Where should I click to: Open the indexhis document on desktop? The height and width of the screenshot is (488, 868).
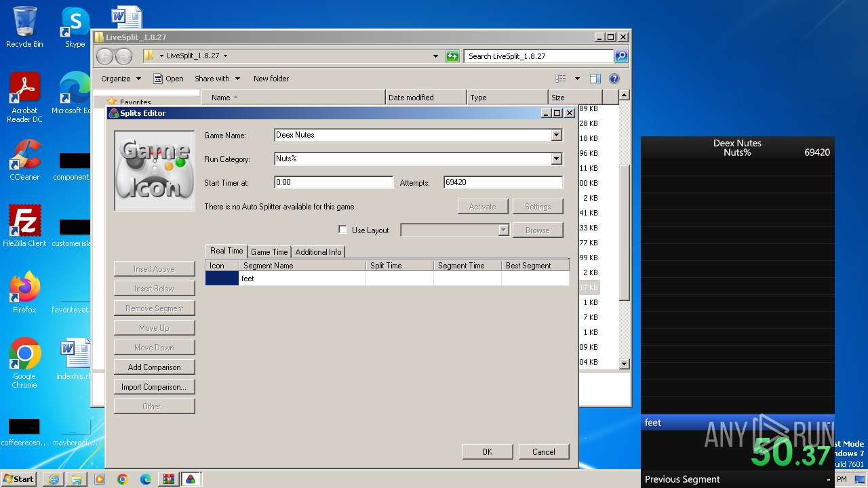coord(73,359)
